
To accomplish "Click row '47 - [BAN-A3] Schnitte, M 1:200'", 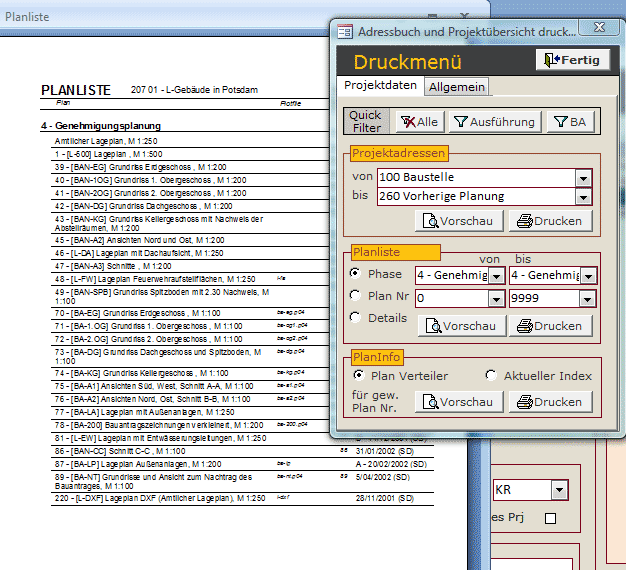I will (x=113, y=266).
